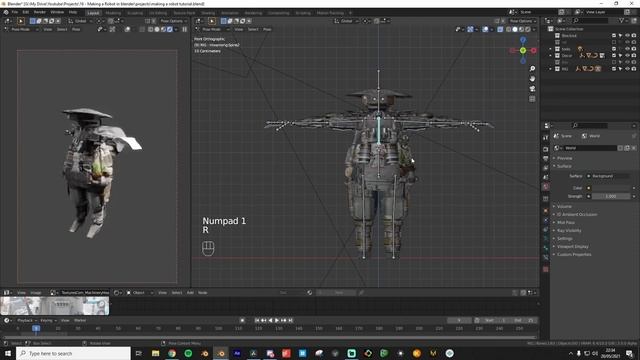Toggle viewport overlays in right viewport header
The image size is (640, 360).
pyautogui.click(x=485, y=29)
